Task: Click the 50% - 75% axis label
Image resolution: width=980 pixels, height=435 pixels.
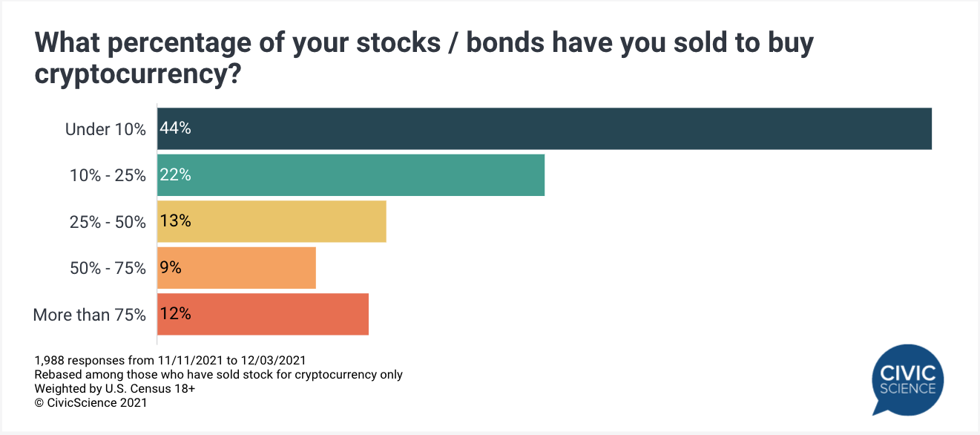Action: pyautogui.click(x=108, y=268)
